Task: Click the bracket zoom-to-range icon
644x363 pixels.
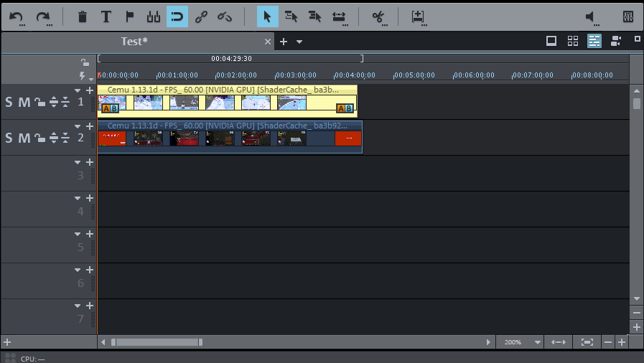Action: [x=587, y=342]
